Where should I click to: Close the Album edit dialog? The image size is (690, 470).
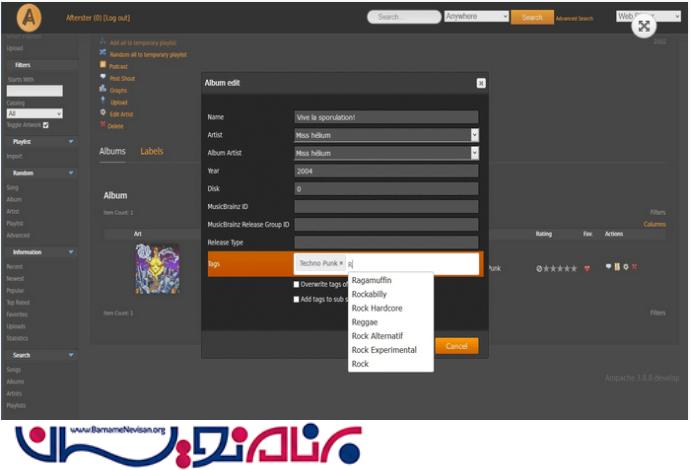tap(481, 83)
